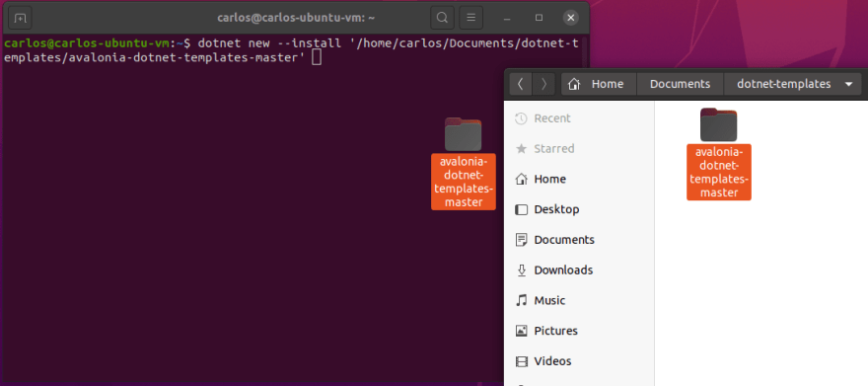
Task: Click the house icon beside Home in the sidebar
Action: [521, 180]
